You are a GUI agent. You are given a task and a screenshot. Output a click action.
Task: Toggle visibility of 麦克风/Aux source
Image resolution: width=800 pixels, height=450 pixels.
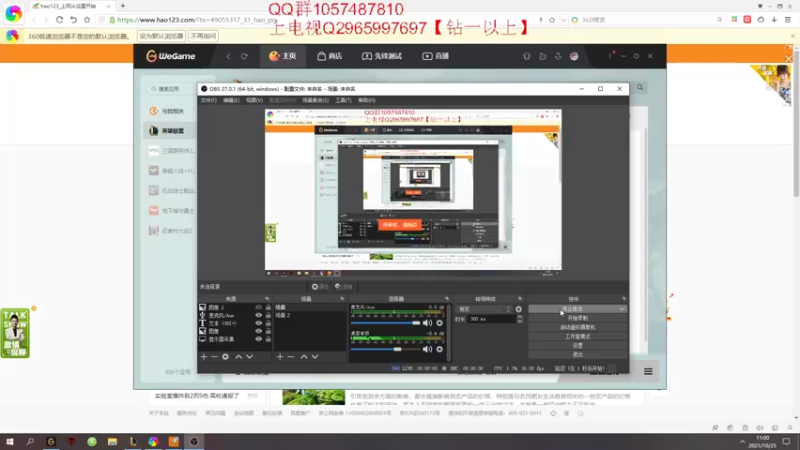pyautogui.click(x=258, y=315)
